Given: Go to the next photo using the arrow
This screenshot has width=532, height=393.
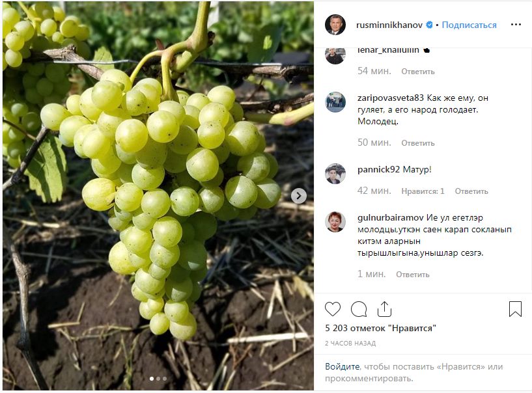Looking at the screenshot, I should point(298,195).
